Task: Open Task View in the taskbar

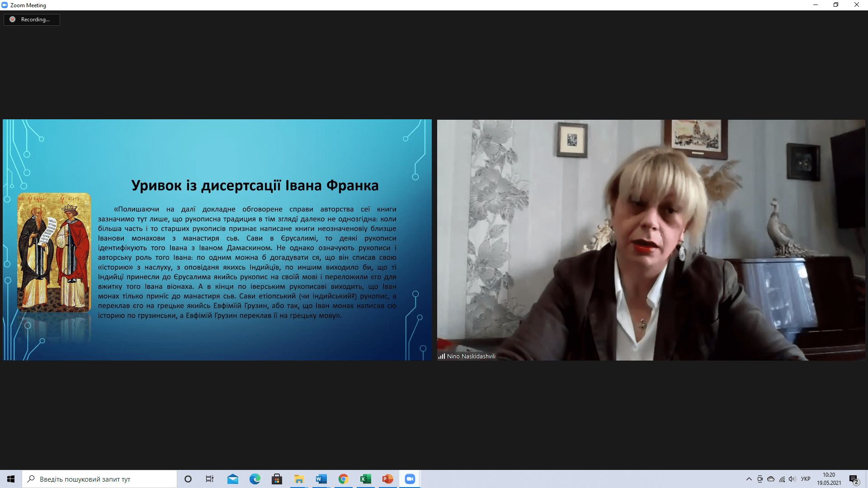Action: pyautogui.click(x=210, y=479)
